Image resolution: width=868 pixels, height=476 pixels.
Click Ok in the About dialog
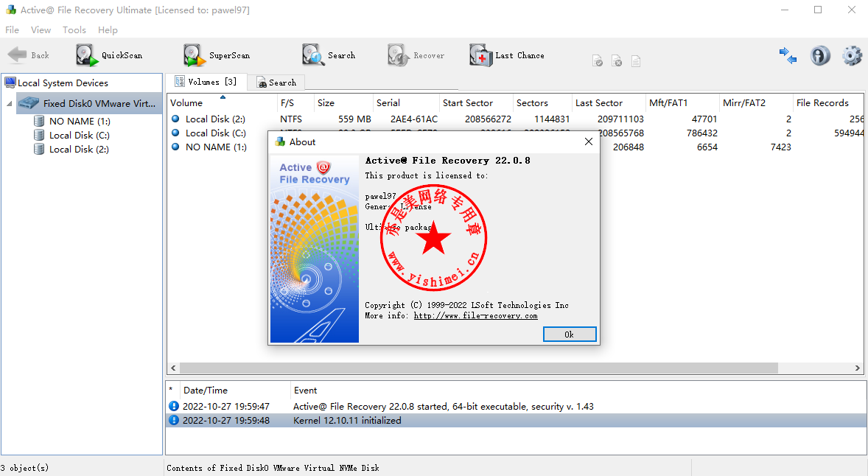570,335
